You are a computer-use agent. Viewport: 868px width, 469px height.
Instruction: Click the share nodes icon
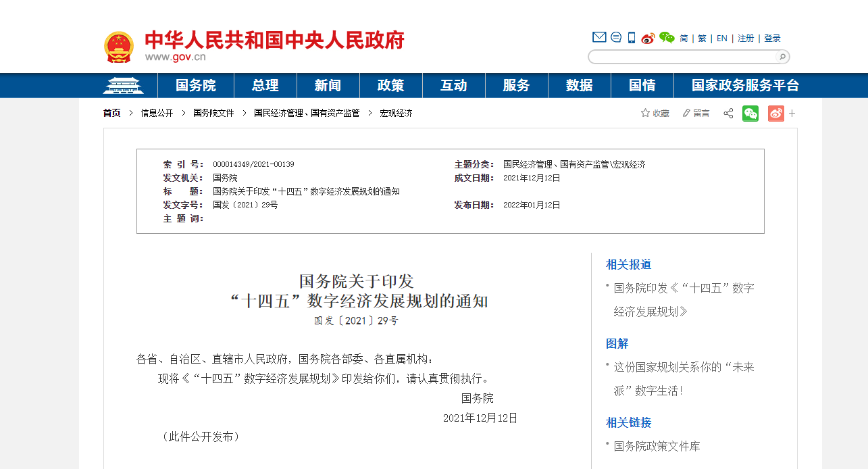(728, 114)
